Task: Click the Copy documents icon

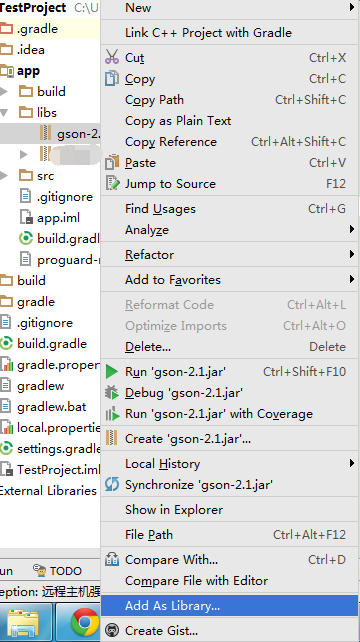Action: tap(112, 78)
